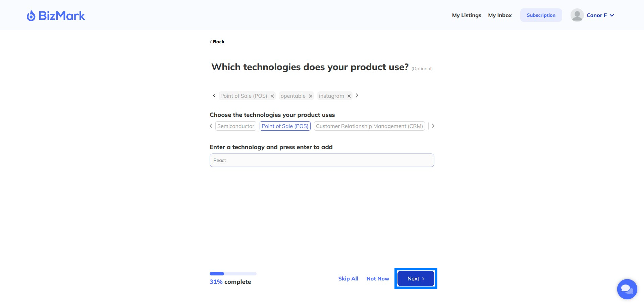Click the BizMark logo
Screen dimensions: 644x306
(56, 15)
